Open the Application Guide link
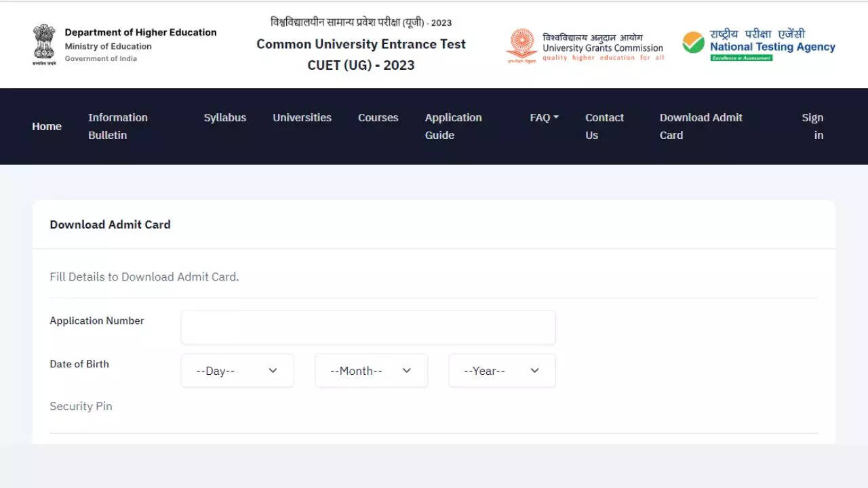This screenshot has width=868, height=488. point(453,126)
